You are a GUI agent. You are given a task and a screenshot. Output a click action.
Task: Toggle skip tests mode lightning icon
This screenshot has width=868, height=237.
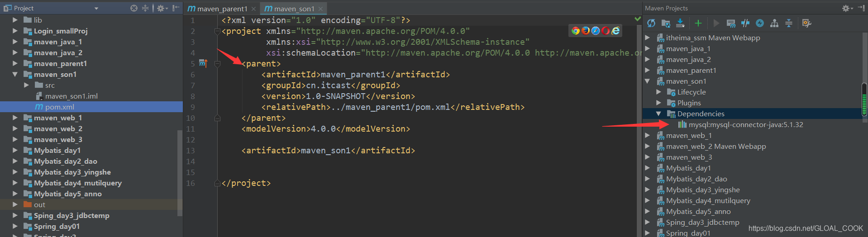760,23
